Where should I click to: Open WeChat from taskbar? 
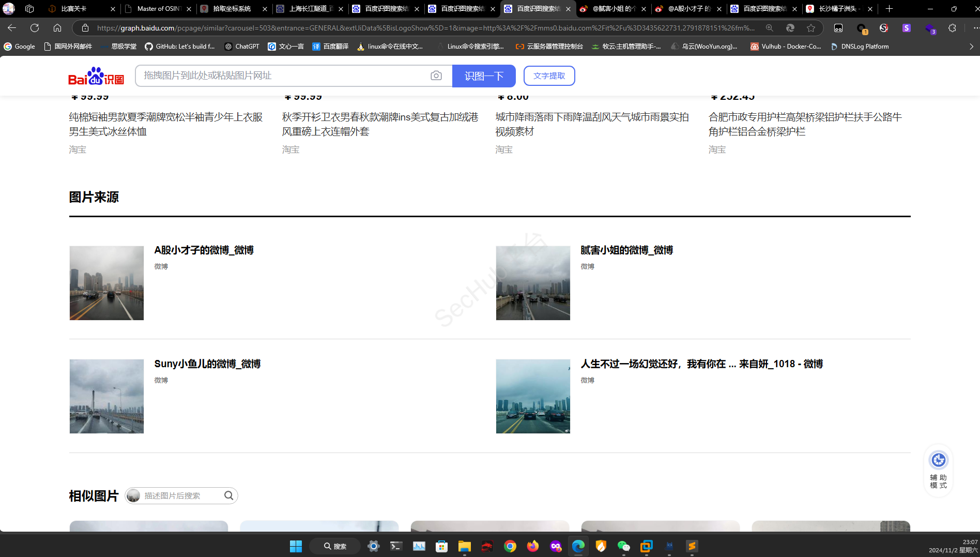624,546
